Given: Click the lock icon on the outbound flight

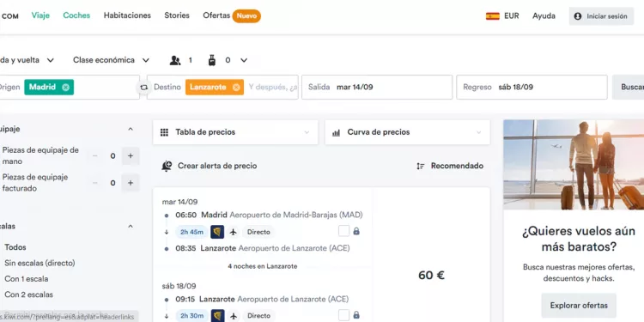Looking at the screenshot, I should pos(356,231).
